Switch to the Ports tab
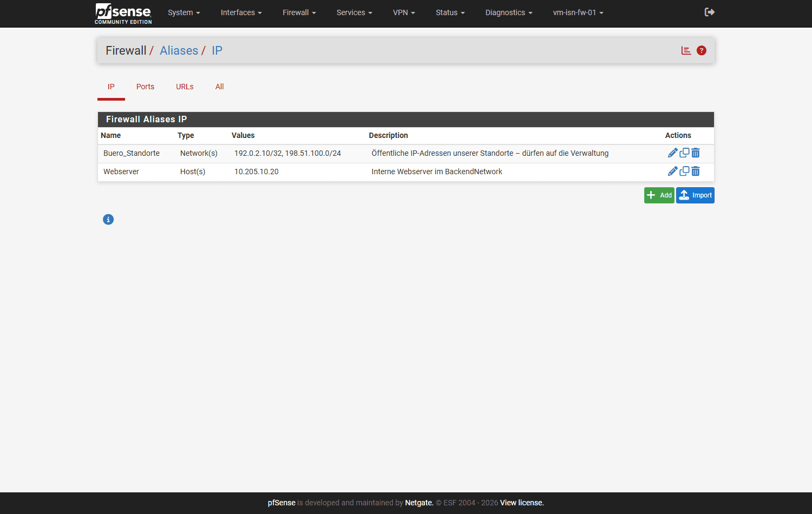The width and height of the screenshot is (812, 514). point(145,87)
